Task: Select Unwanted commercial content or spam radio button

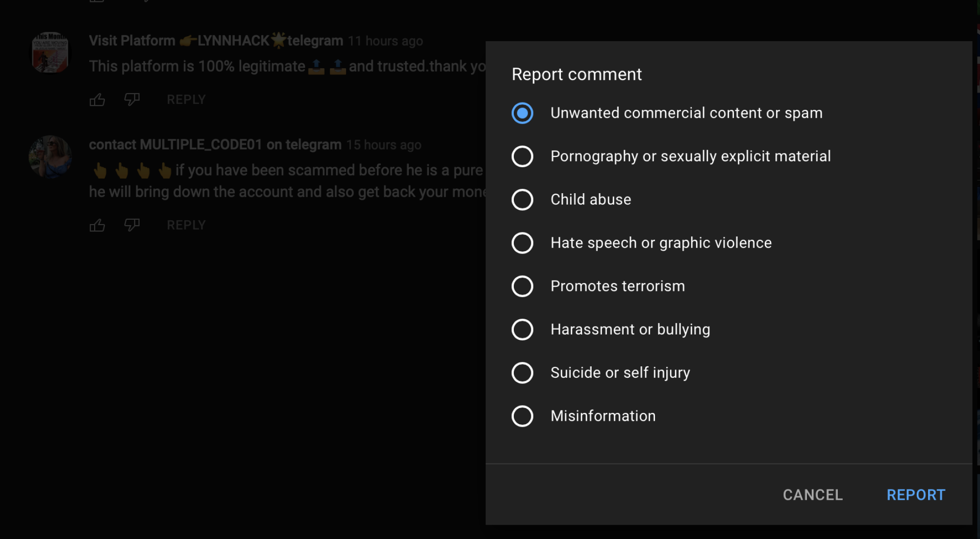Action: (x=522, y=112)
